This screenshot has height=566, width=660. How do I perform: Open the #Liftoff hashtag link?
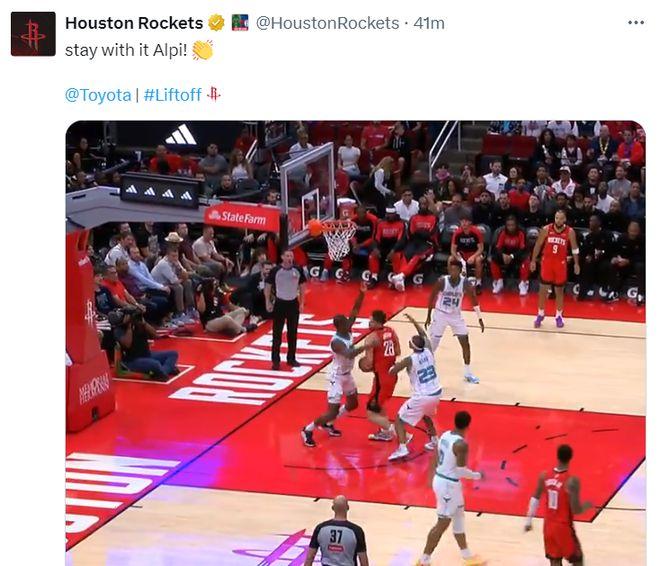pos(172,95)
